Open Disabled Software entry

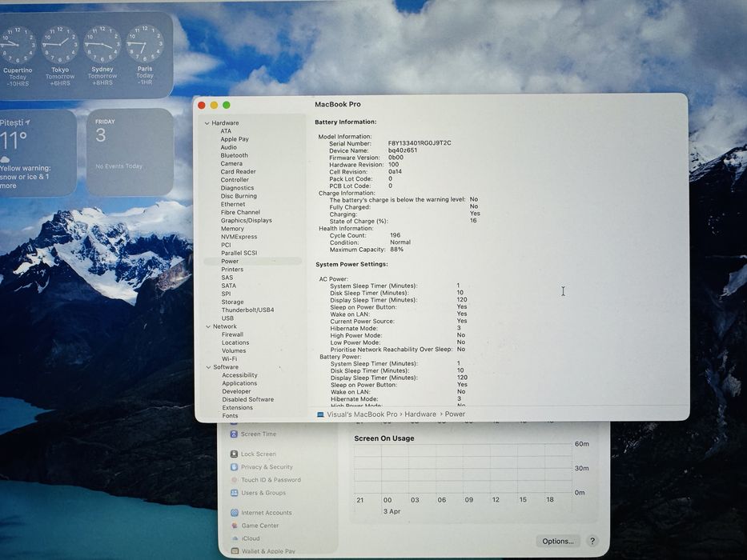click(x=247, y=399)
